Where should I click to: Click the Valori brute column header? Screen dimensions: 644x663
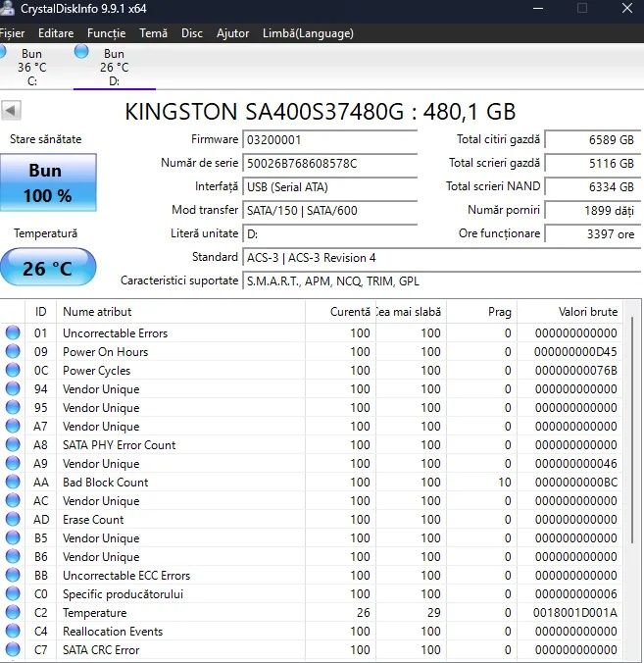point(570,312)
